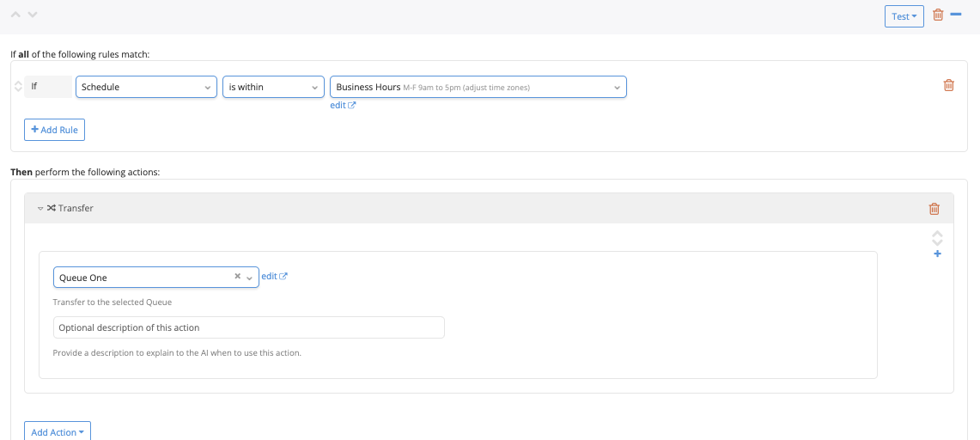
Task: Delete the Schedule rule row trash icon
Action: tap(948, 85)
